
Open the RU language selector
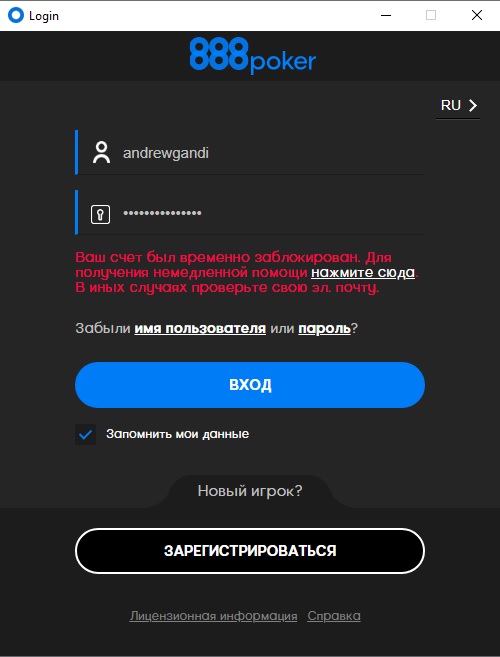(458, 106)
